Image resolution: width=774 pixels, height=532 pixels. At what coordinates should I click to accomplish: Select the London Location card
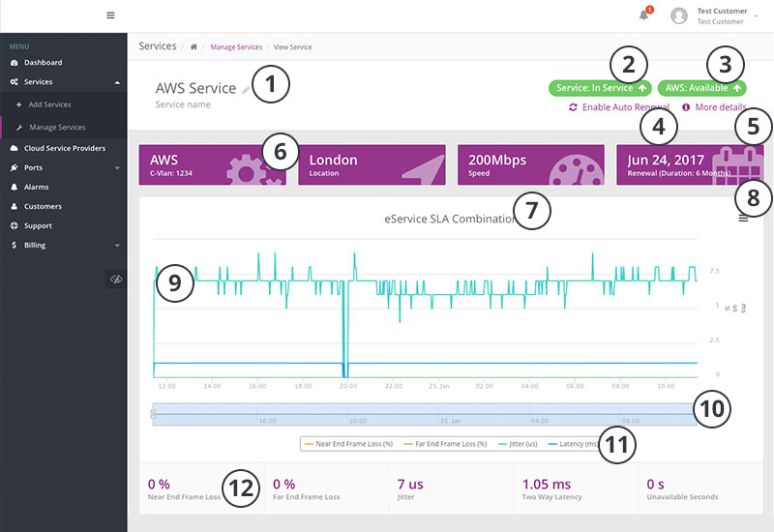(372, 164)
